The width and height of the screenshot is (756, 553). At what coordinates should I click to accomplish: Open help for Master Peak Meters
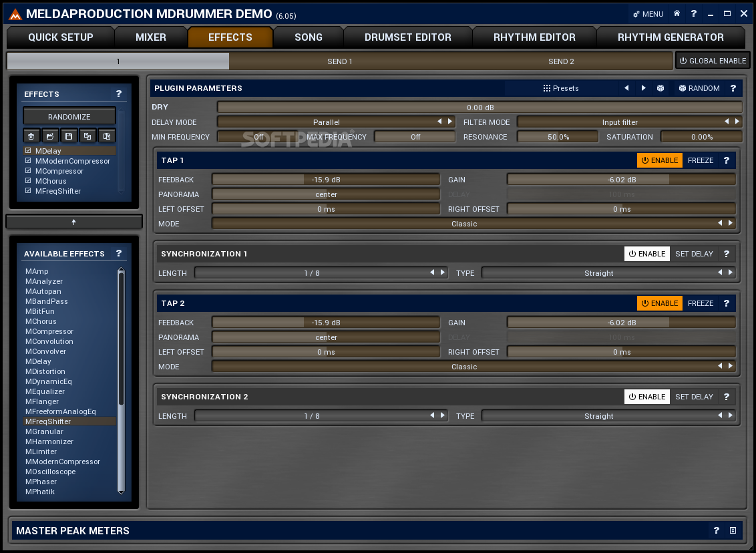click(717, 530)
